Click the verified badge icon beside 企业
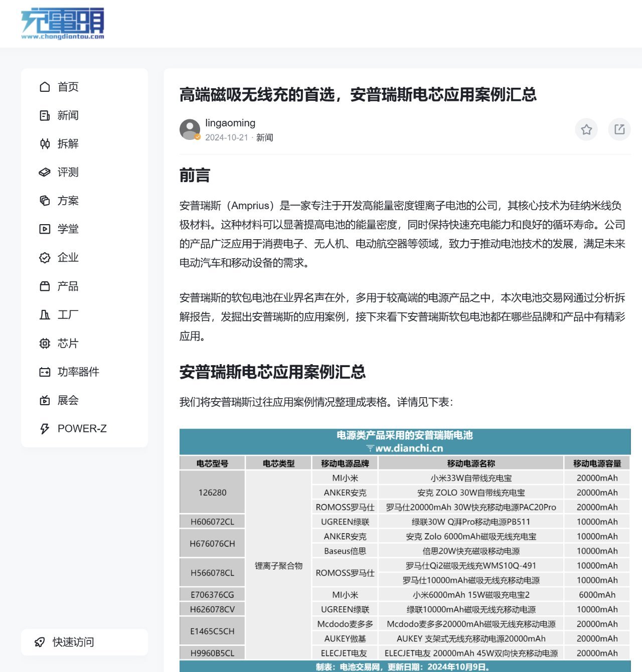 [x=45, y=258]
